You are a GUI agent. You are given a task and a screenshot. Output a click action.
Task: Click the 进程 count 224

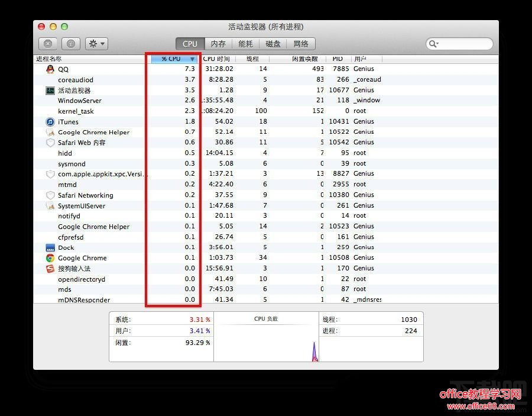(411, 331)
